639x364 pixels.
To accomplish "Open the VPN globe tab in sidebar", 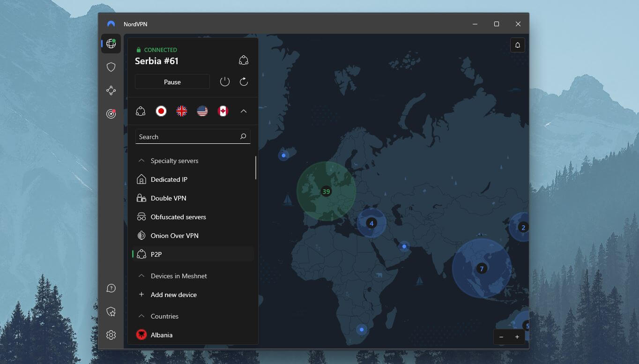I will point(111,44).
